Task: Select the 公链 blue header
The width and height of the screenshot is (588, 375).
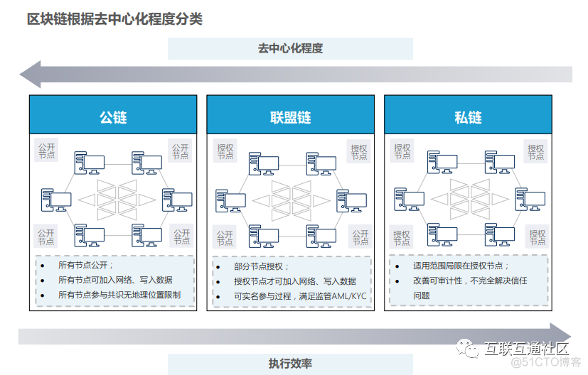Action: click(x=112, y=114)
